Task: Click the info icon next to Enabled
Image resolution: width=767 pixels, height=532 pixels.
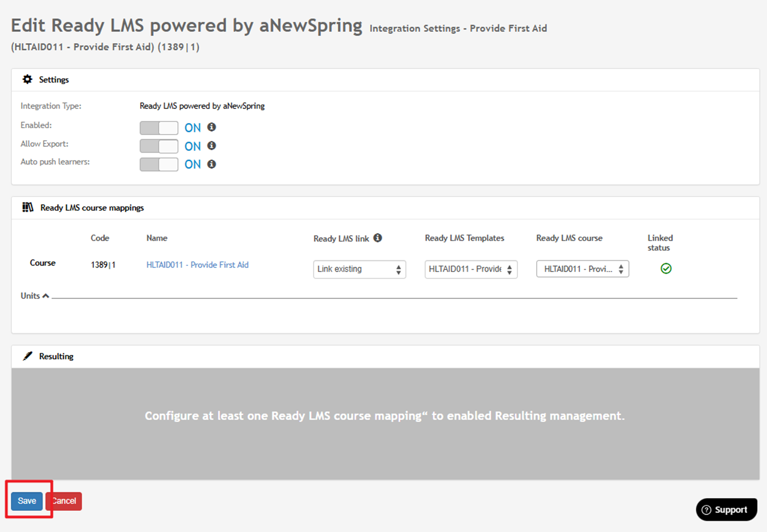Action: (x=211, y=127)
